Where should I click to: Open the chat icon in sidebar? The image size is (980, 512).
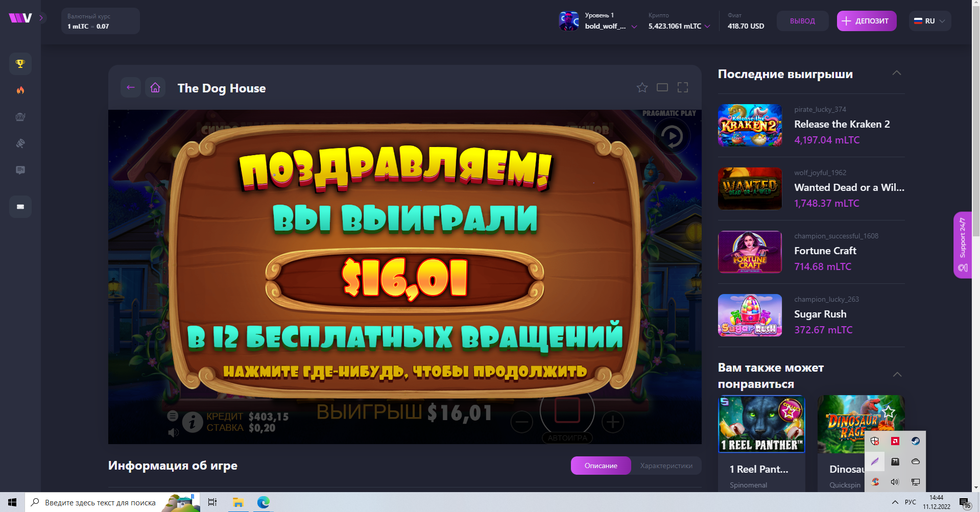click(x=20, y=170)
